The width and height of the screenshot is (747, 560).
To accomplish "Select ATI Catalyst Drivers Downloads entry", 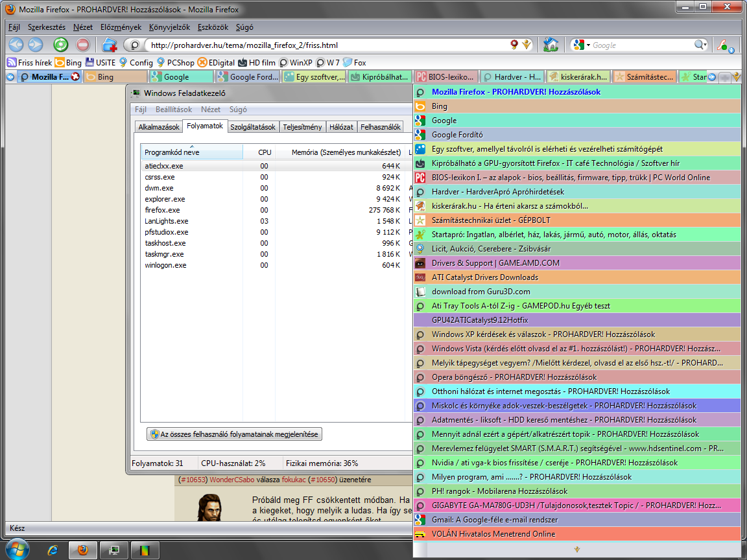I will (x=577, y=277).
